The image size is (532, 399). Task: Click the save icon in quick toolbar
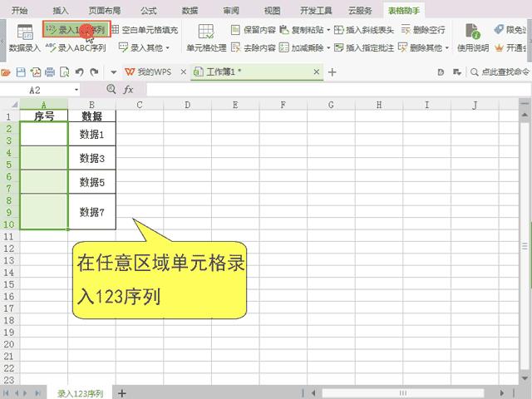click(21, 72)
